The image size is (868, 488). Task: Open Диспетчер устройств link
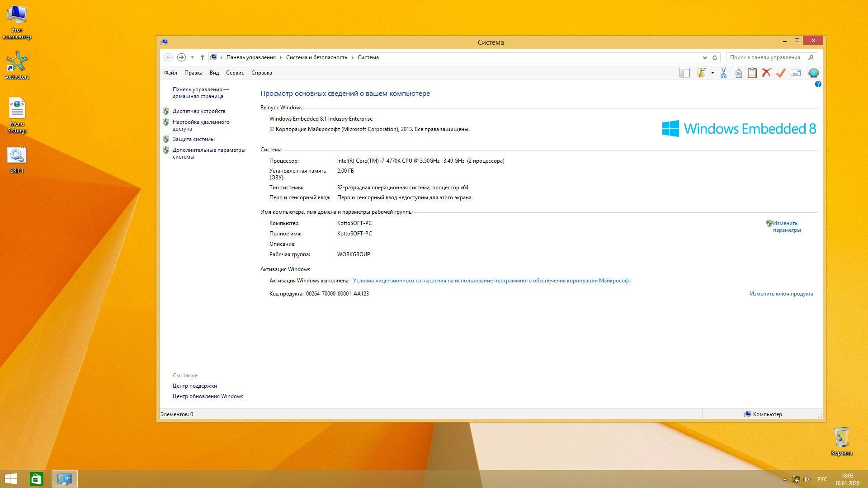[199, 111]
